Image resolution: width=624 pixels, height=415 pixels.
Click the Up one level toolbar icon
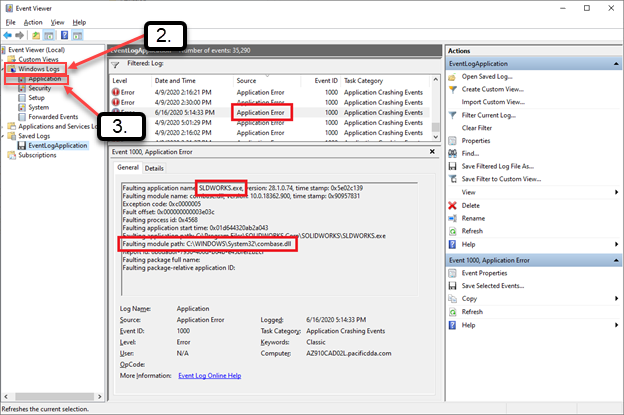coord(36,35)
